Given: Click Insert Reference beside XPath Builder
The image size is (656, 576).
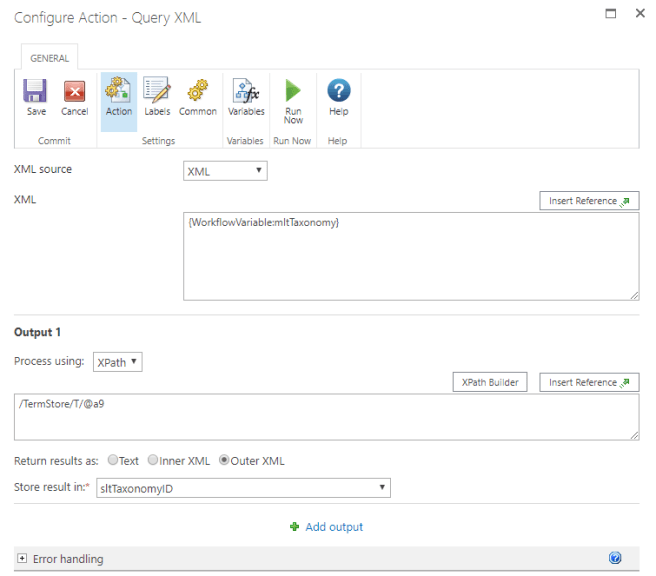Looking at the screenshot, I should [x=589, y=382].
